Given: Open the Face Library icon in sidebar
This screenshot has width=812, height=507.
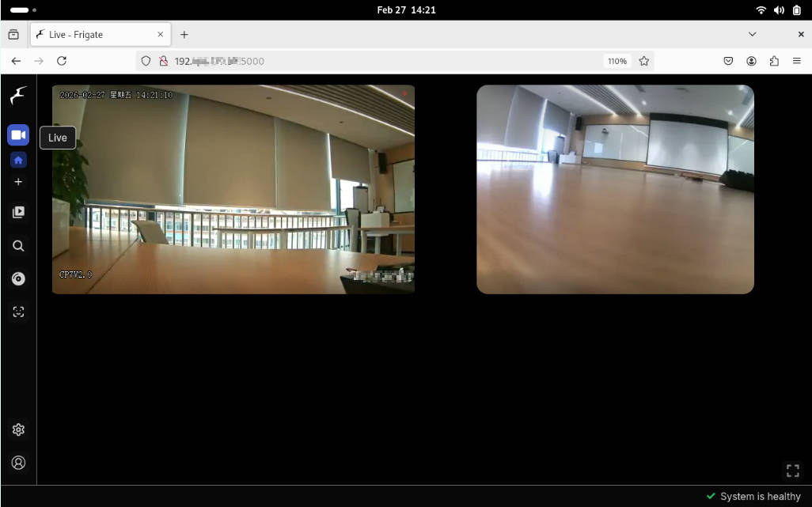Looking at the screenshot, I should 18,312.
